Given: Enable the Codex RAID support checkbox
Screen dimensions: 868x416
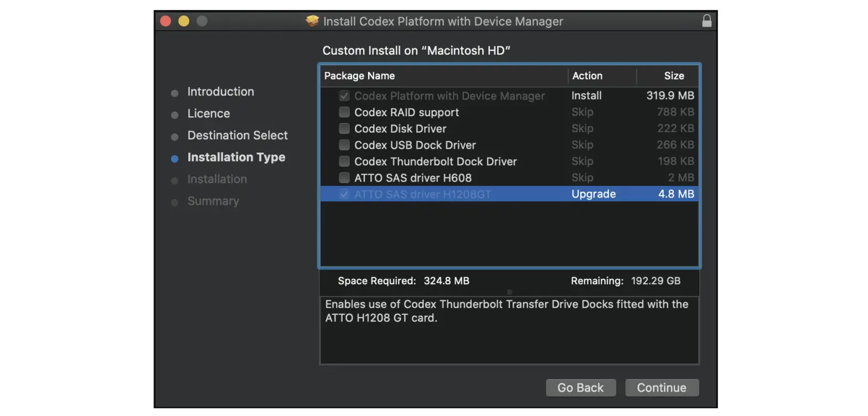Looking at the screenshot, I should point(344,112).
